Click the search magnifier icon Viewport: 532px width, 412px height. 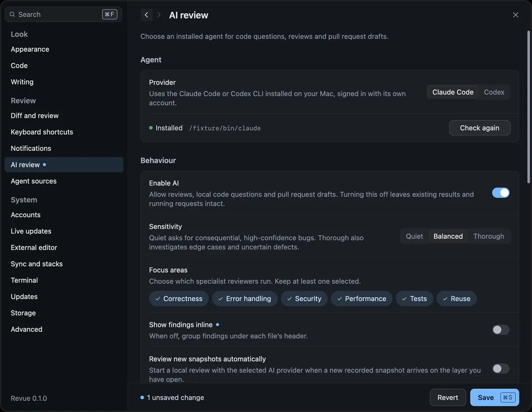[x=12, y=14]
